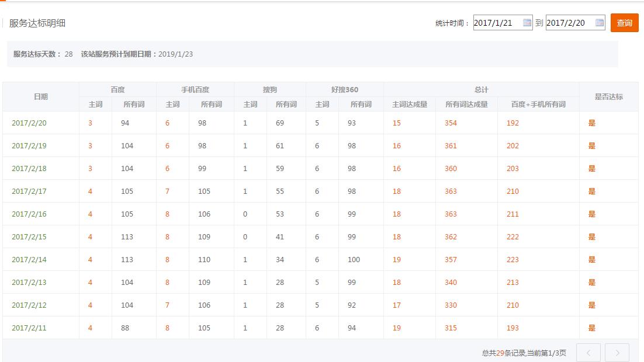Click value 223 in 2017/2/14 row

(513, 259)
